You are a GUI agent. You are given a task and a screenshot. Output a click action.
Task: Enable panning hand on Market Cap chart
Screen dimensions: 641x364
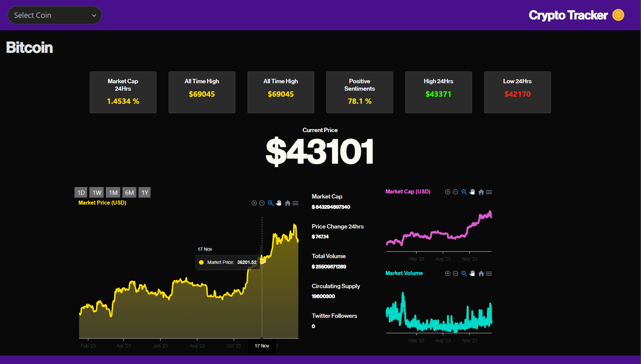472,192
